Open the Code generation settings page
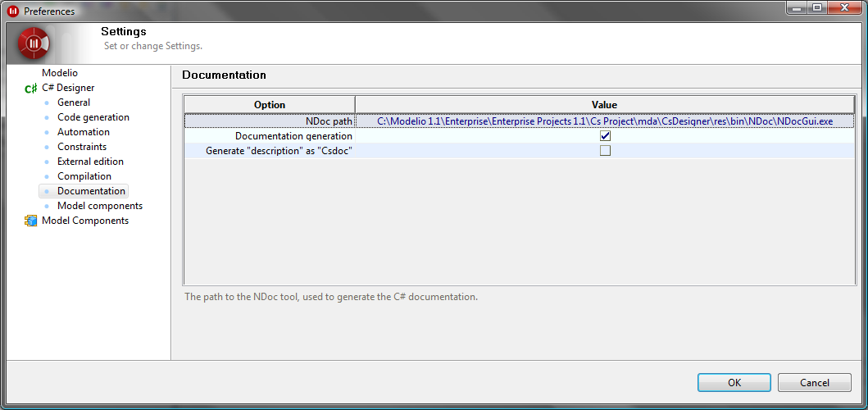868x410 pixels. click(93, 117)
